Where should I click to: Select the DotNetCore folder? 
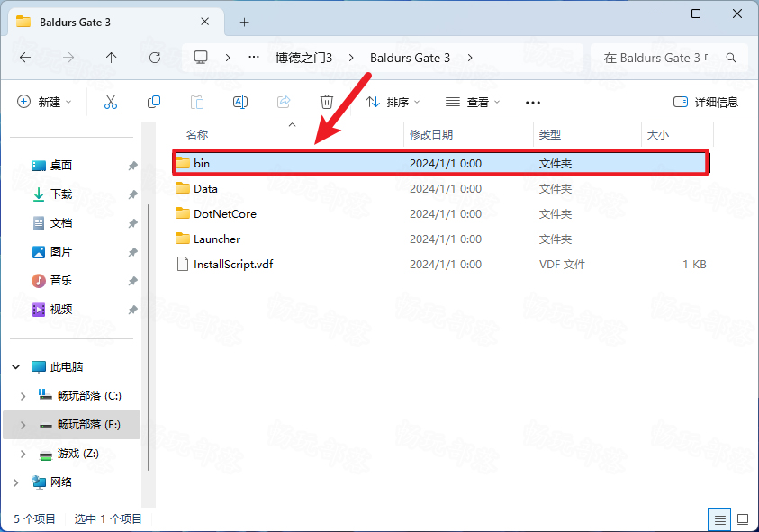point(440,214)
